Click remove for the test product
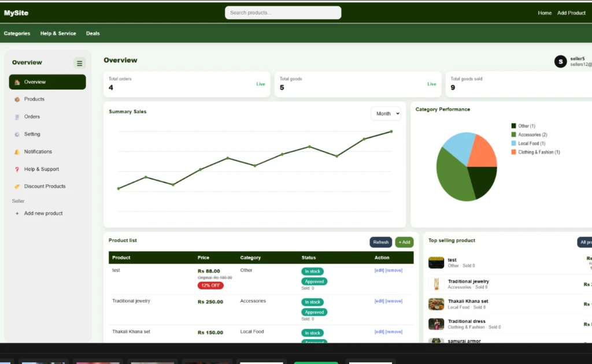This screenshot has height=364, width=592. [x=394, y=270]
